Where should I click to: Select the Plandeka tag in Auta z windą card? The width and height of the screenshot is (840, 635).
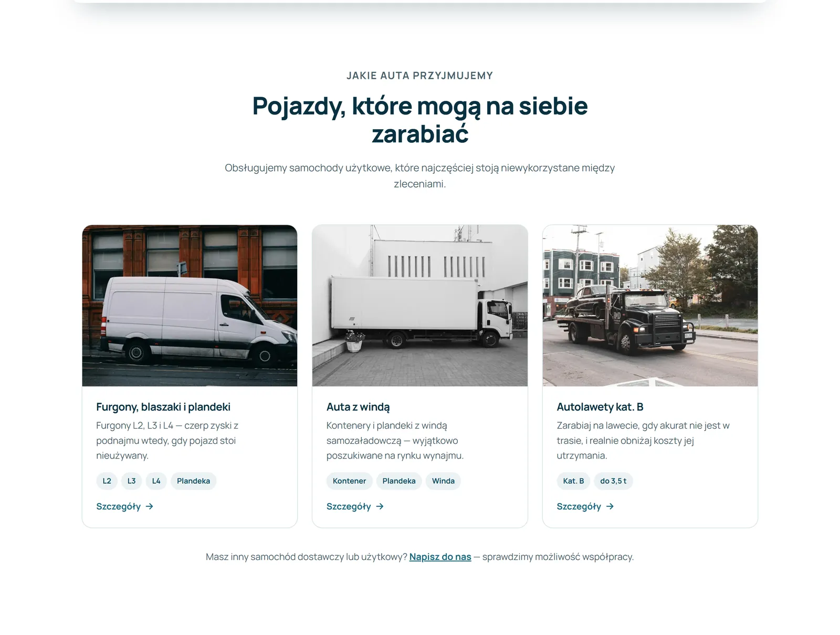tap(399, 481)
